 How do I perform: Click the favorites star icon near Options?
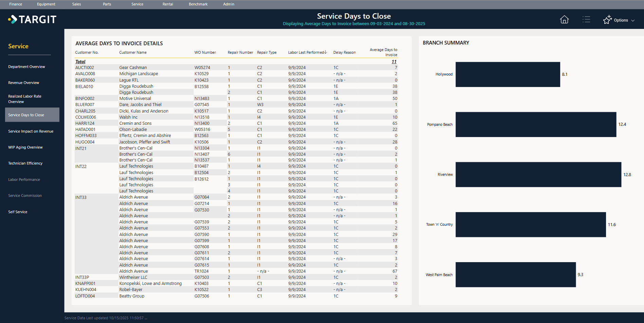click(x=607, y=19)
